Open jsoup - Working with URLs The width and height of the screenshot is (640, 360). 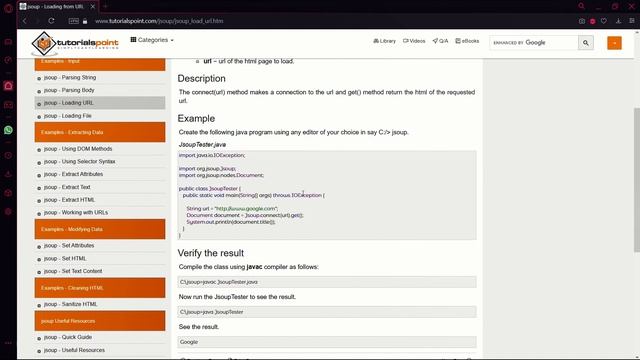click(x=76, y=213)
